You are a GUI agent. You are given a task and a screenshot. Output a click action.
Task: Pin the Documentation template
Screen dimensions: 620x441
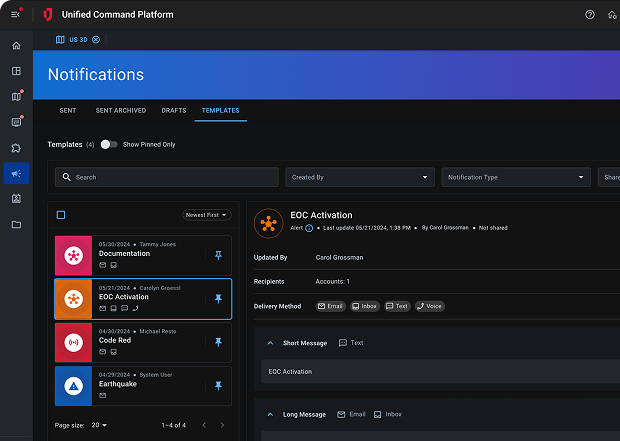click(219, 256)
